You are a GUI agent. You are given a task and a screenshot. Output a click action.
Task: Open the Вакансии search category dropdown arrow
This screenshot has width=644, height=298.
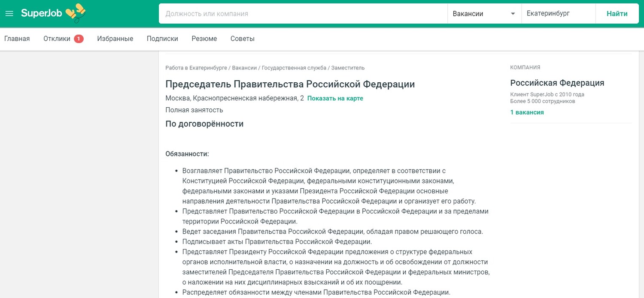coord(513,13)
